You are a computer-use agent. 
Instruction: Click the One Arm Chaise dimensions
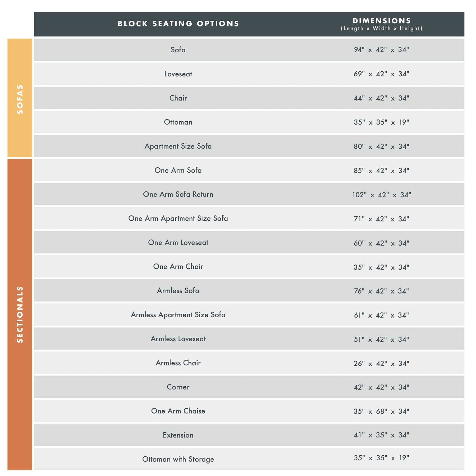pos(381,411)
